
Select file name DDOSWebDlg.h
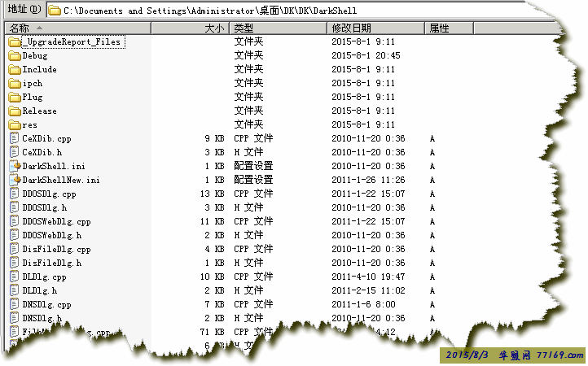(52, 236)
